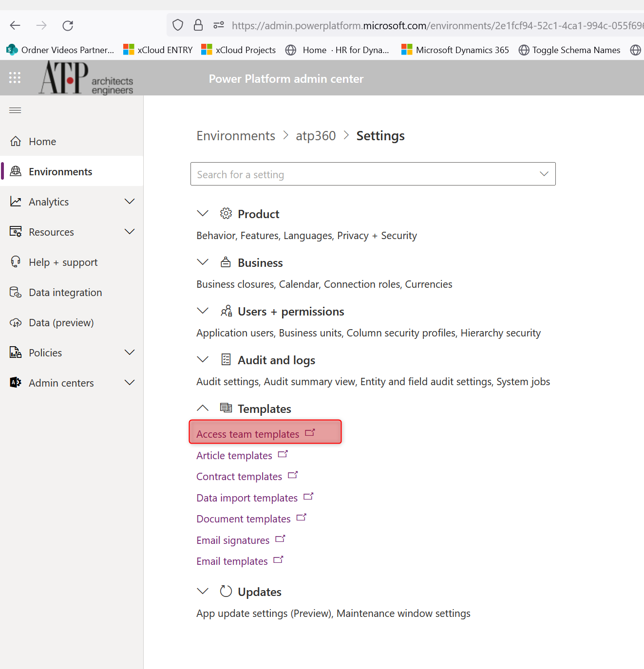Screen dimensions: 644x669
Task: Click the Policies icon in sidebar
Action: (16, 353)
